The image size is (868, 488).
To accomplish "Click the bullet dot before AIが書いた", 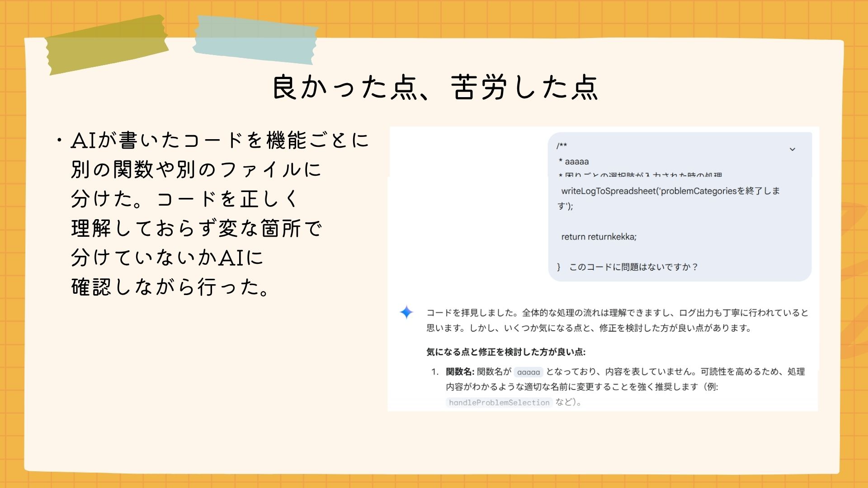I will point(59,141).
